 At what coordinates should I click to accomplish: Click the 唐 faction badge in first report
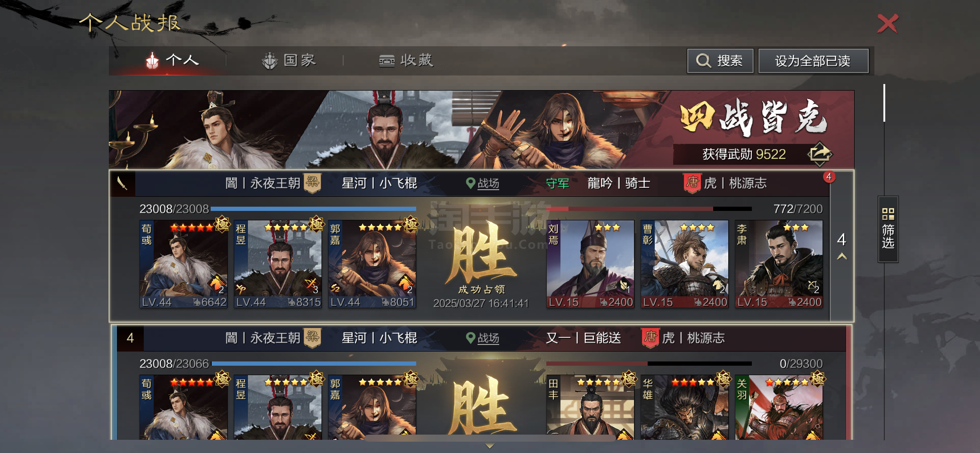(692, 183)
